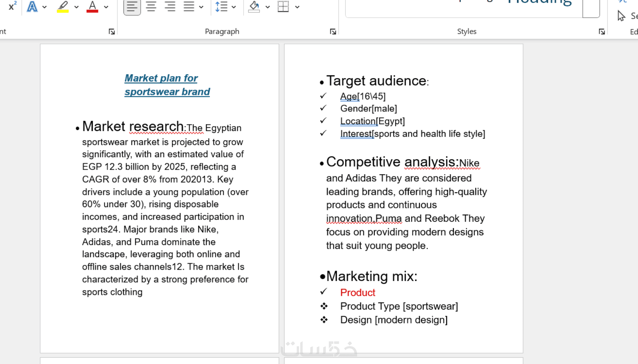Expand the highlight color dropdown arrow
The height and width of the screenshot is (364, 638).
(x=77, y=7)
